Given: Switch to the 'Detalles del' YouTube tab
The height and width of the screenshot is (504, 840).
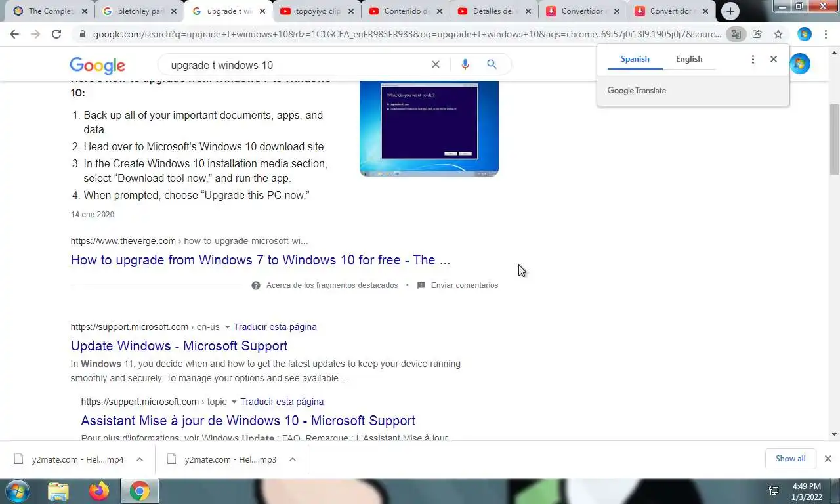Looking at the screenshot, I should coord(494,11).
